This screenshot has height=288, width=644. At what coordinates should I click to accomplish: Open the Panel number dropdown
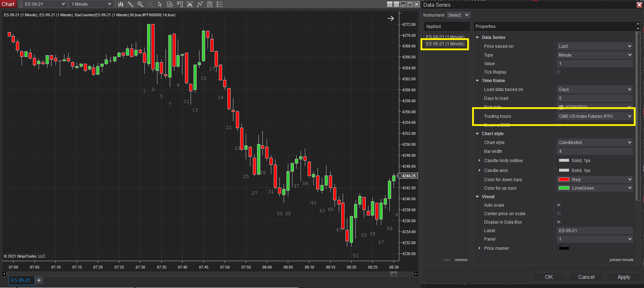pos(595,239)
